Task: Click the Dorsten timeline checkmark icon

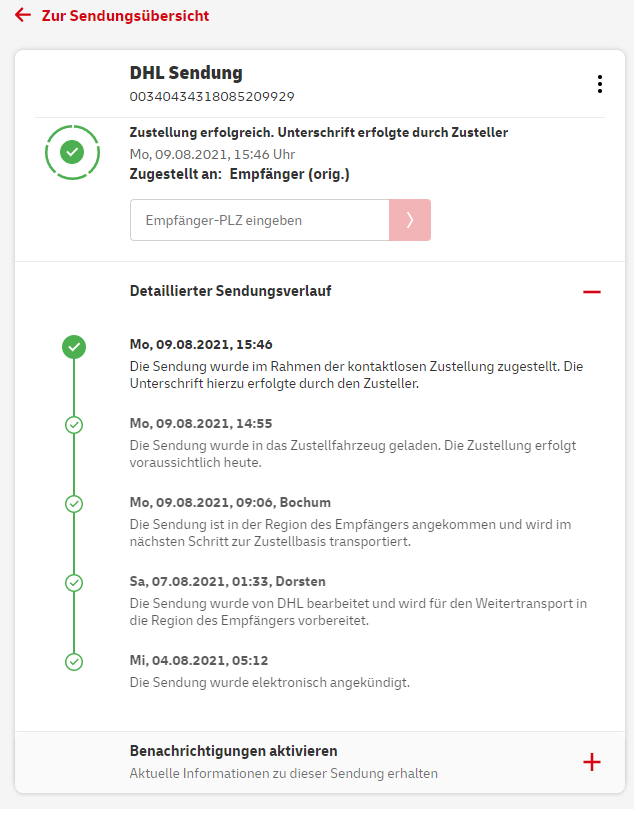Action: [x=73, y=582]
